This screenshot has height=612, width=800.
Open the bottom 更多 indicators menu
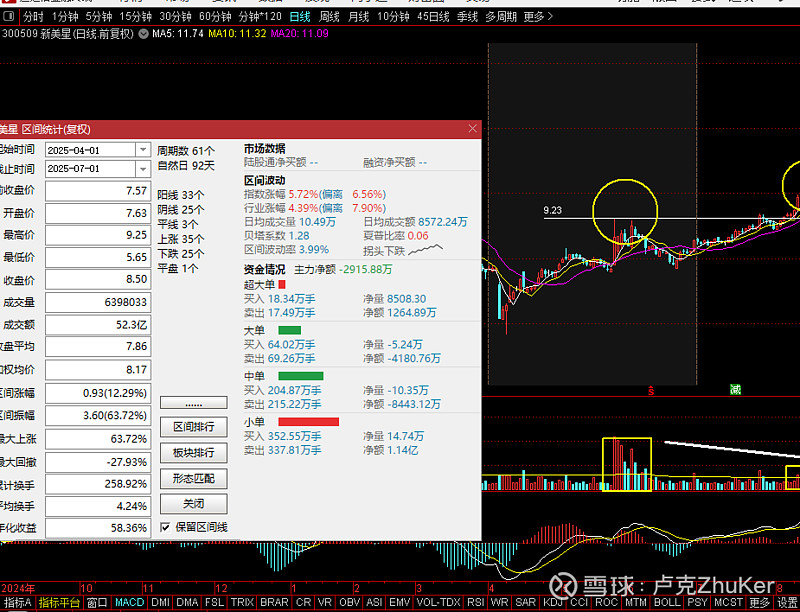[759, 603]
